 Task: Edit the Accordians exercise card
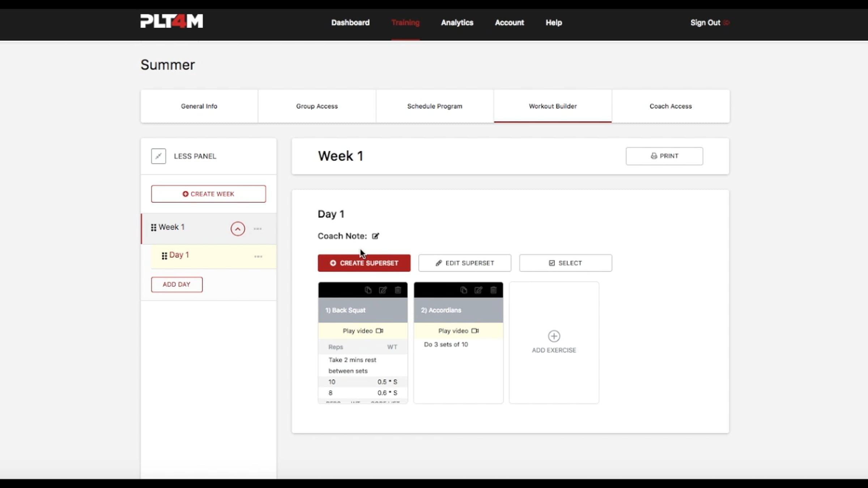pyautogui.click(x=478, y=290)
